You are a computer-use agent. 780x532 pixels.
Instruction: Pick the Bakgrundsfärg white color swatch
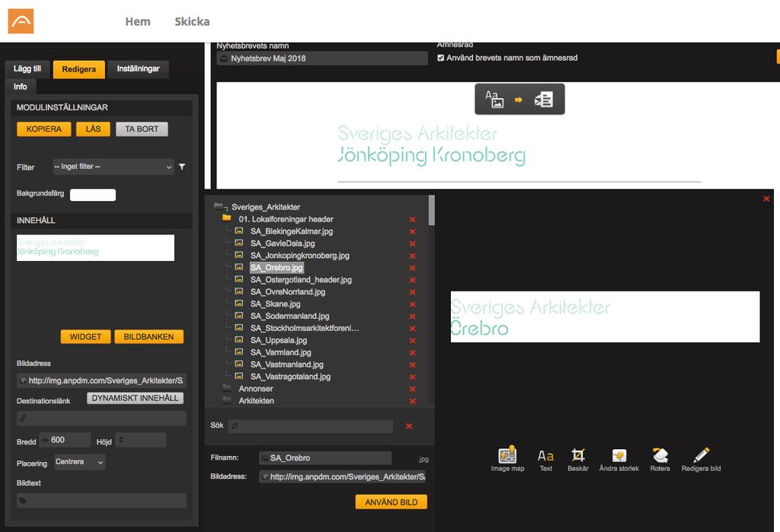click(92, 195)
